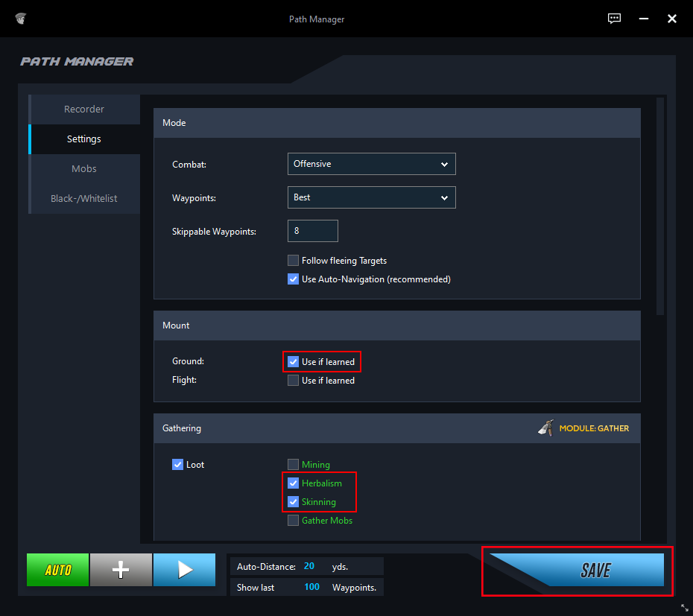Uncheck Use Auto-Navigation option
693x616 pixels.
point(294,279)
